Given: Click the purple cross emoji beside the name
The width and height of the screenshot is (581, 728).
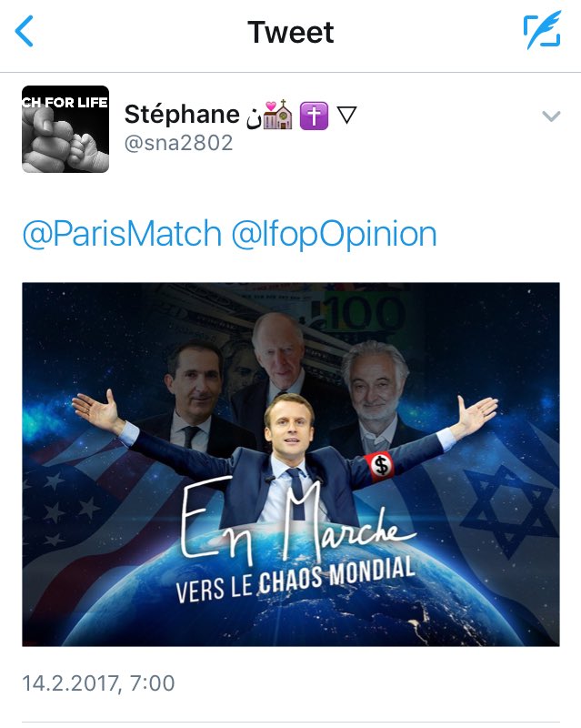Looking at the screenshot, I should (x=315, y=116).
